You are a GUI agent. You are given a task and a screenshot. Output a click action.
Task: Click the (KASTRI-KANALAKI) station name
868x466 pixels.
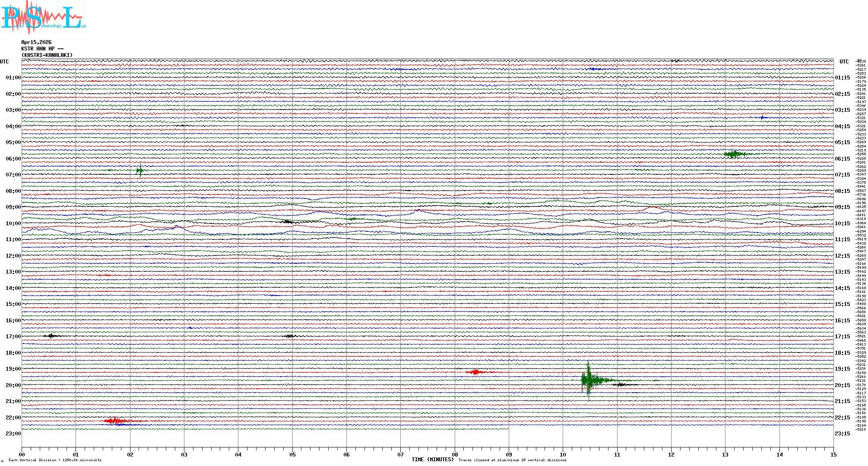pyautogui.click(x=47, y=55)
